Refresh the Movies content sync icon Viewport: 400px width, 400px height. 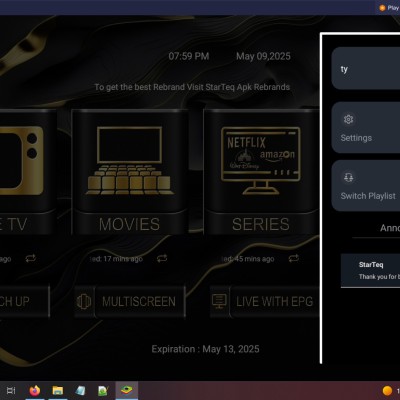pos(162,258)
